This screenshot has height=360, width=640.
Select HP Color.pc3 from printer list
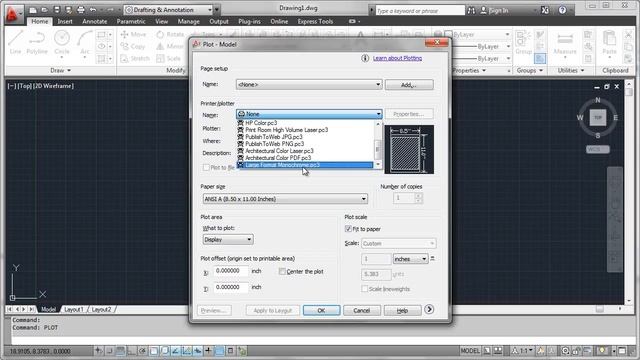(x=305, y=123)
